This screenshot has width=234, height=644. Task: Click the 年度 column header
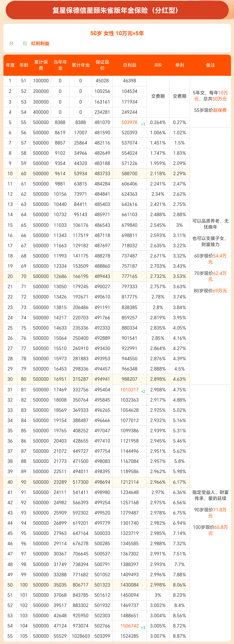(10, 65)
